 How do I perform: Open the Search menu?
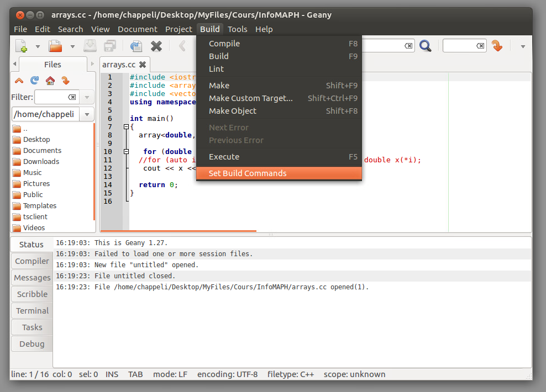(x=70, y=29)
